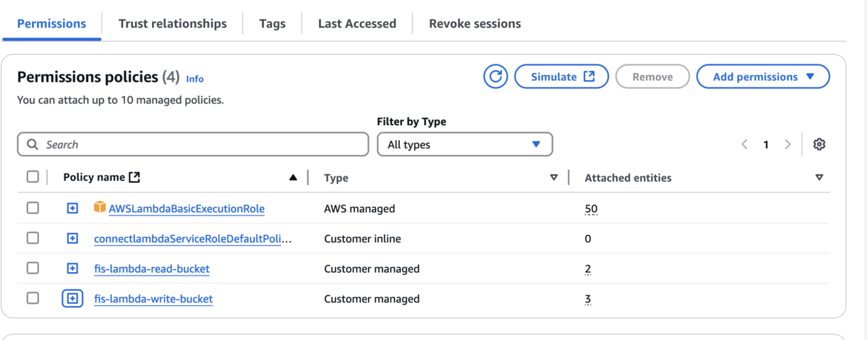Open table preferences gear icon
868x340 pixels.
click(x=819, y=145)
